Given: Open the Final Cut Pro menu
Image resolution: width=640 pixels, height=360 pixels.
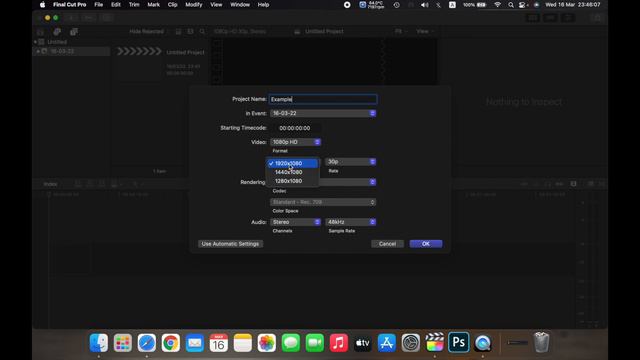Looking at the screenshot, I should point(69,4).
